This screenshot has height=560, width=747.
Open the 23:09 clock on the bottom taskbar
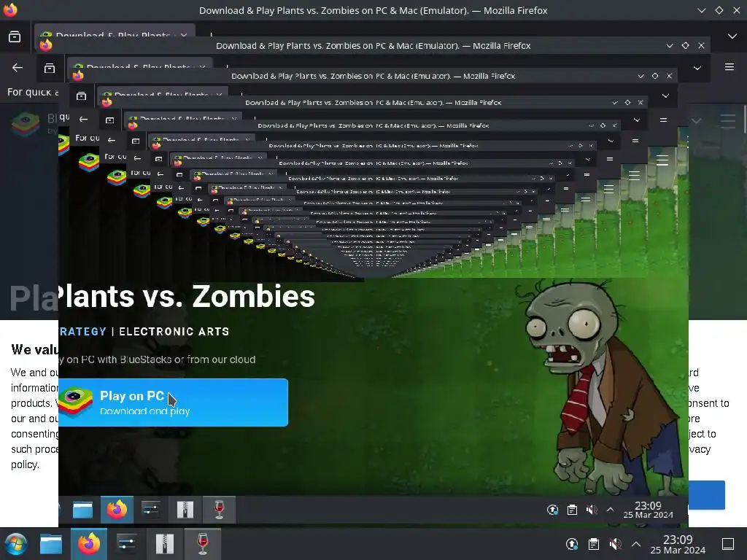678,544
